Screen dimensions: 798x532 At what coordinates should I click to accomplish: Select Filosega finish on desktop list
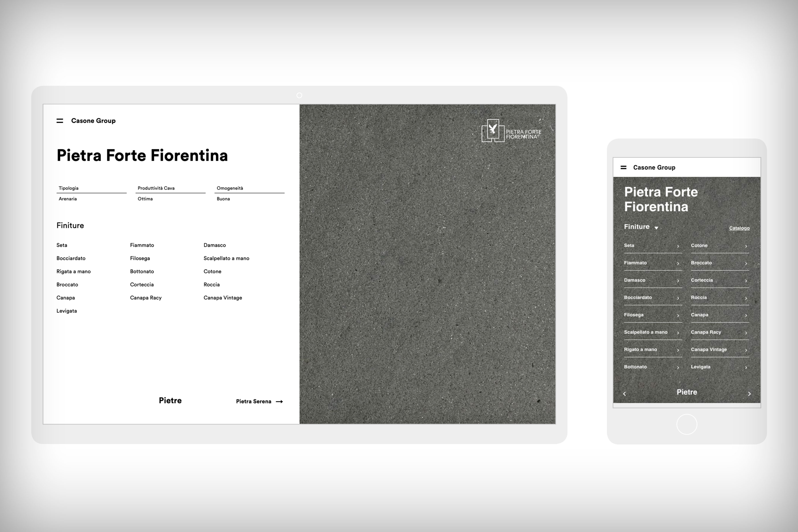click(140, 258)
